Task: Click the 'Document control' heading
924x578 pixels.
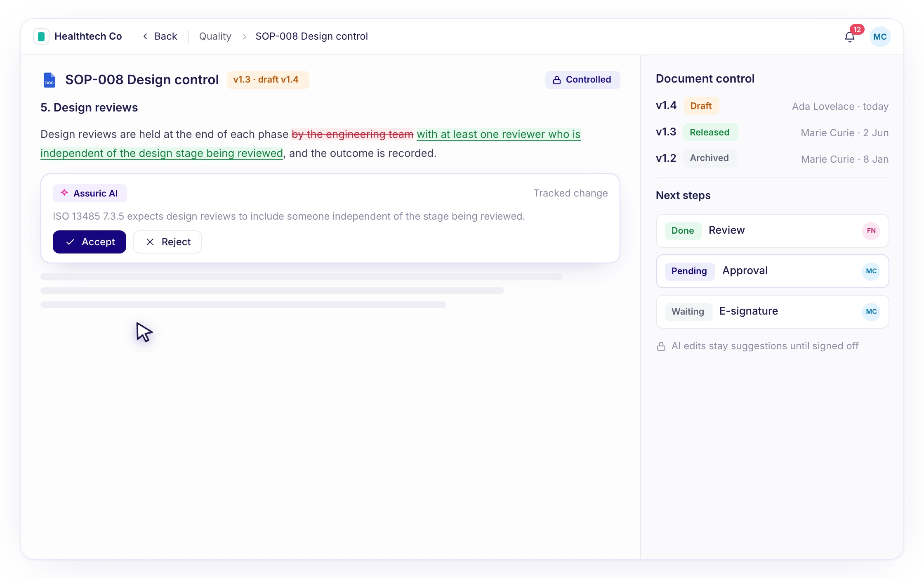Action: click(705, 79)
